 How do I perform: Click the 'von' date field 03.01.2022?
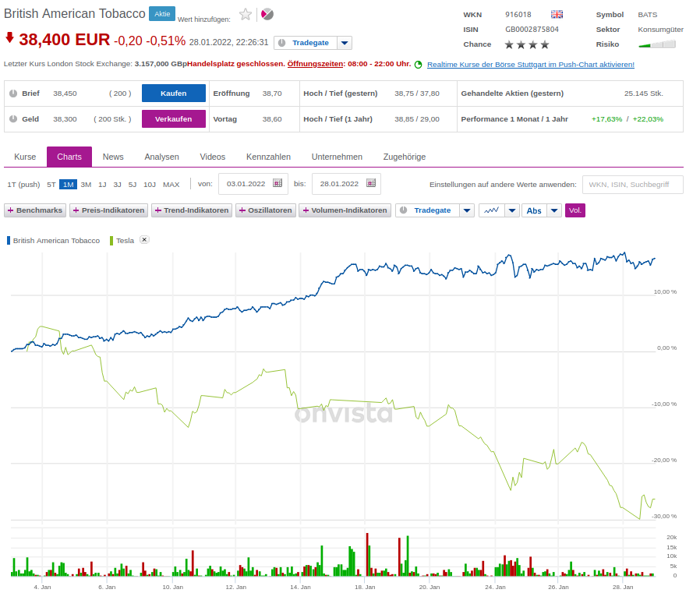click(x=253, y=184)
